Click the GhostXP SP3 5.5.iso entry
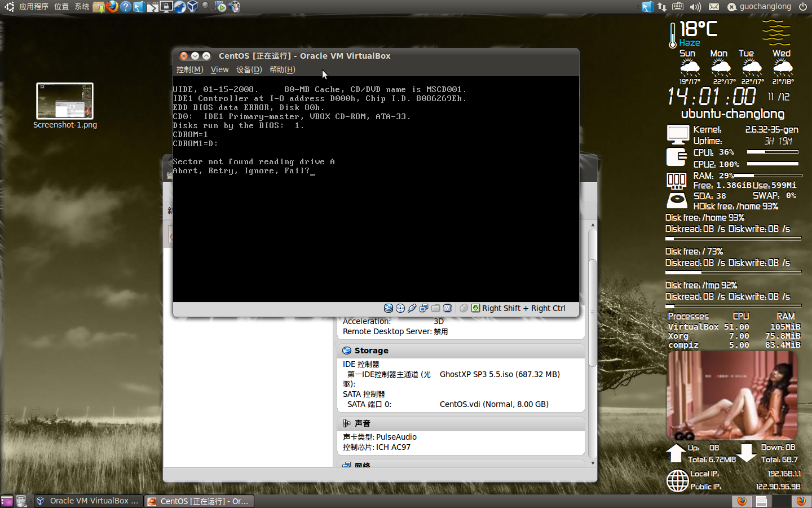Viewport: 812px width, 508px height. [x=500, y=374]
